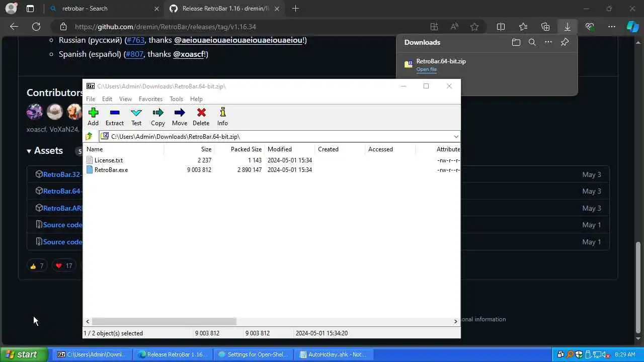Image resolution: width=644 pixels, height=362 pixels.
Task: Open Edge Collections icon
Action: pyautogui.click(x=545, y=27)
